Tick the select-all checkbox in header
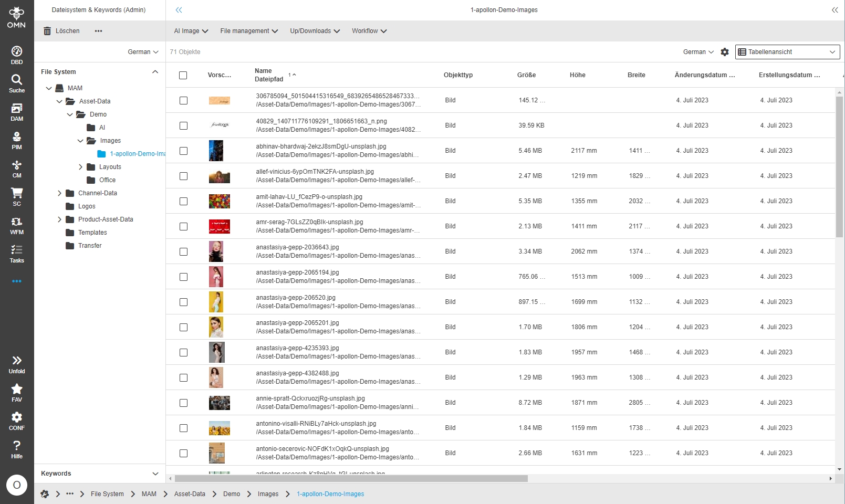The height and width of the screenshot is (504, 845). (x=183, y=75)
